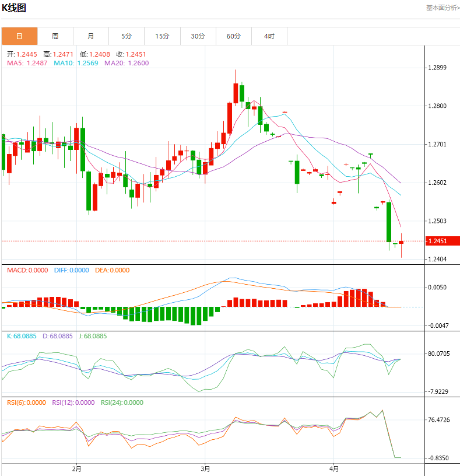
Task: Select the 日 daily chart tab
Action: 19,36
